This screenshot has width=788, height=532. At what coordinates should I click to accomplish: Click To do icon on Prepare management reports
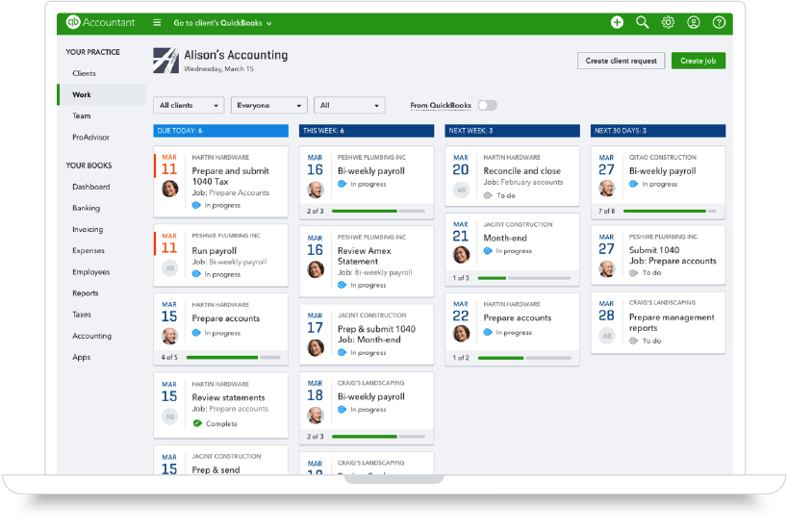634,341
